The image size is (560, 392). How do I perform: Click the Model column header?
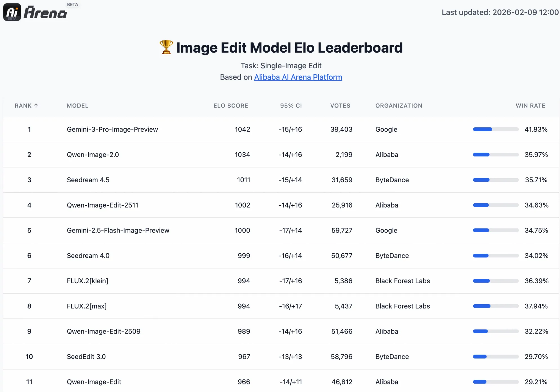pos(77,106)
